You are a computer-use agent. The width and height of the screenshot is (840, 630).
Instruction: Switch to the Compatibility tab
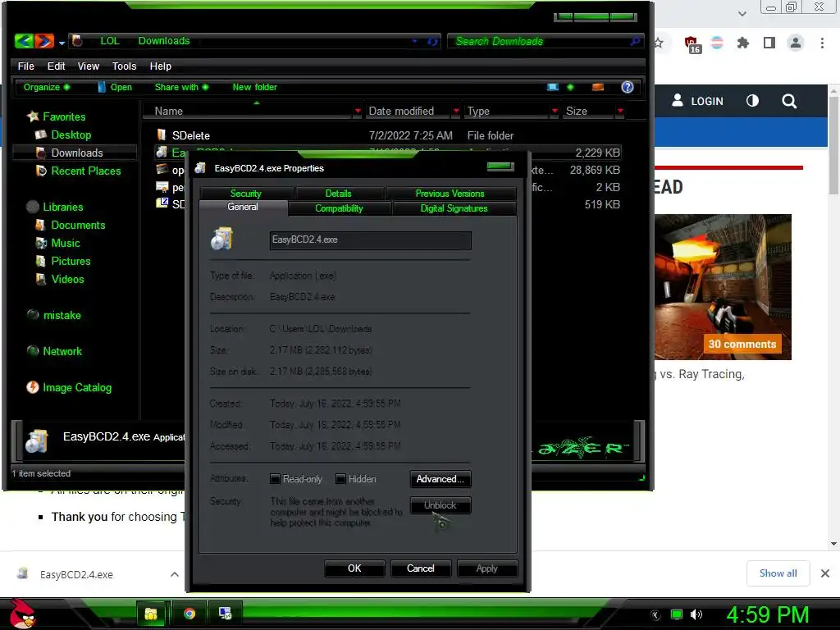(x=339, y=208)
